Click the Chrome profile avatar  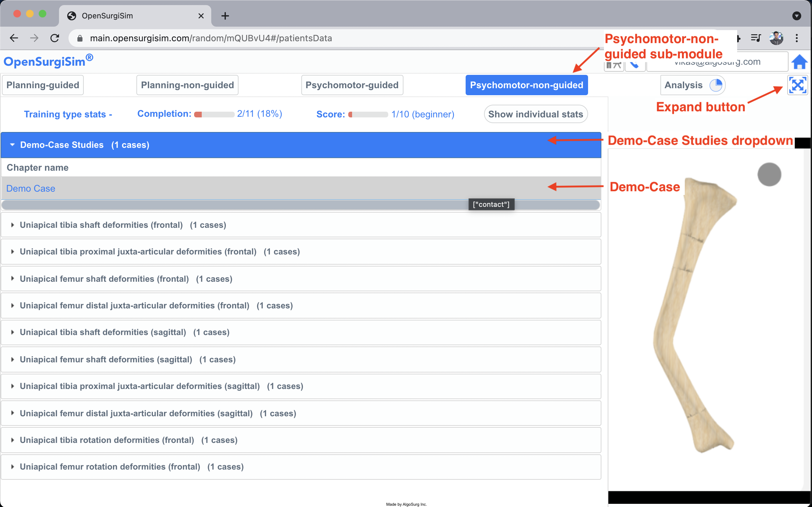pos(776,38)
